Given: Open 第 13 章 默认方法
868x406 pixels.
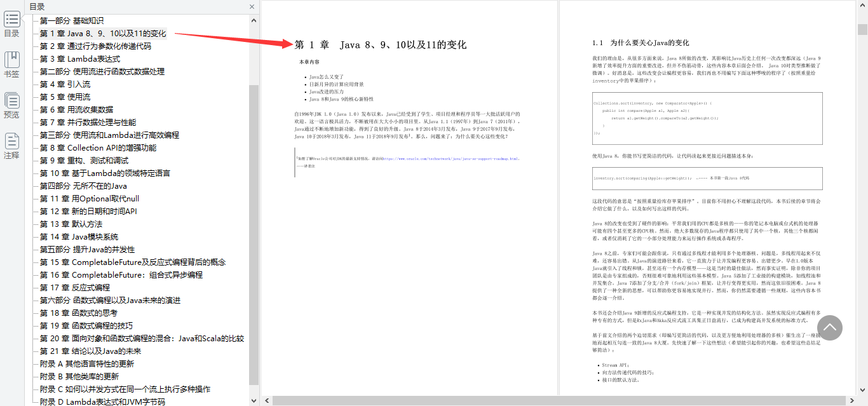Looking at the screenshot, I should [71, 224].
